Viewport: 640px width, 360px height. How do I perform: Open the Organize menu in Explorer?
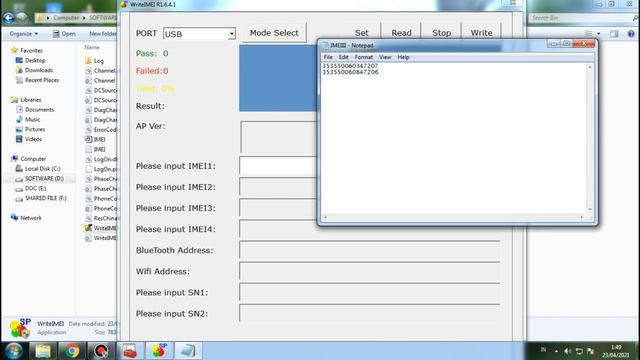(x=24, y=33)
